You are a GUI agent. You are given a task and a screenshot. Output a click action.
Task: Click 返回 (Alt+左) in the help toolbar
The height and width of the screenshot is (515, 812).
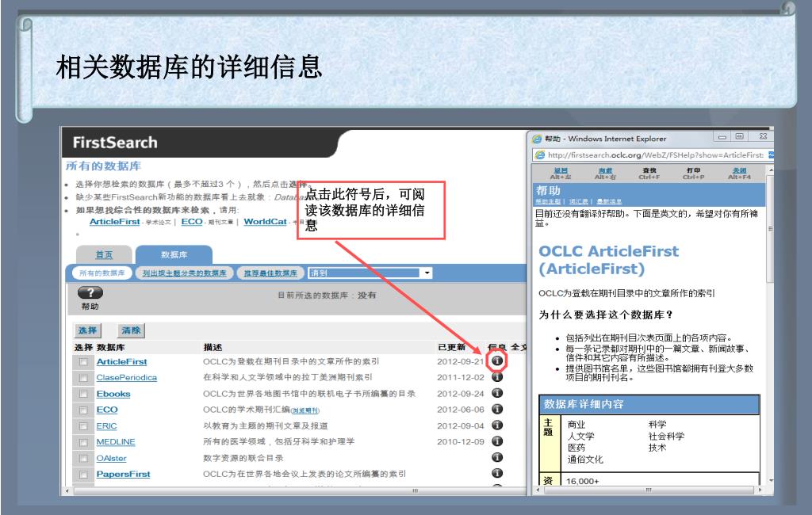coord(561,174)
